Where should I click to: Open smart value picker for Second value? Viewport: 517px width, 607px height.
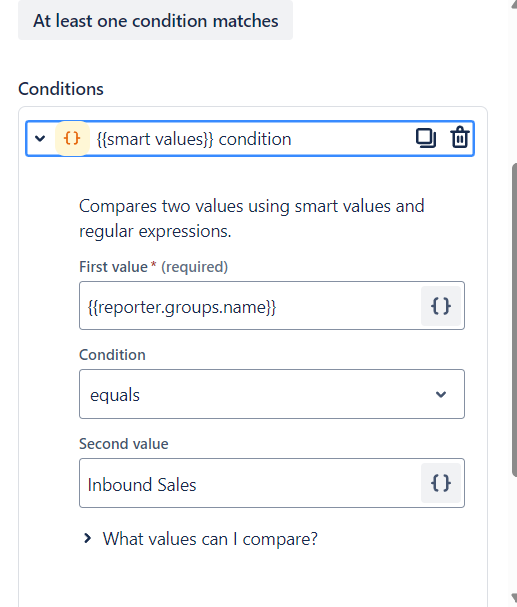(441, 483)
